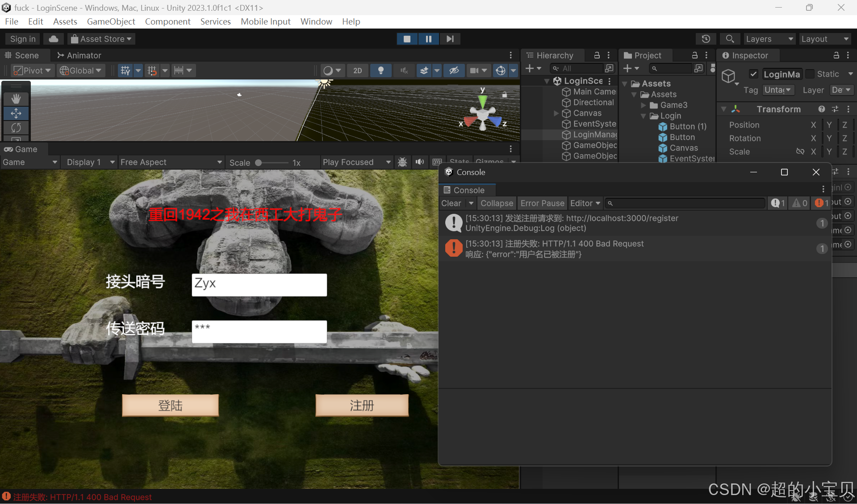Screen dimensions: 857x504
Task: Open the Play Focused dropdown
Action: tap(356, 162)
